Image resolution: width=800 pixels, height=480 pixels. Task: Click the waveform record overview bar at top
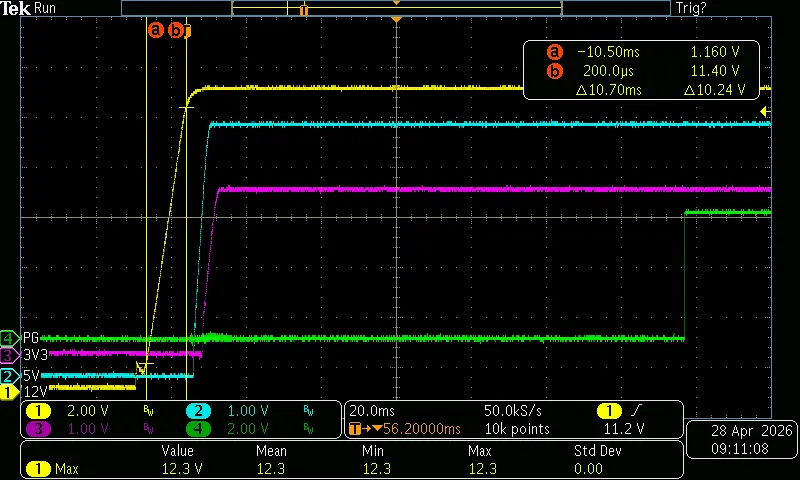(396, 8)
